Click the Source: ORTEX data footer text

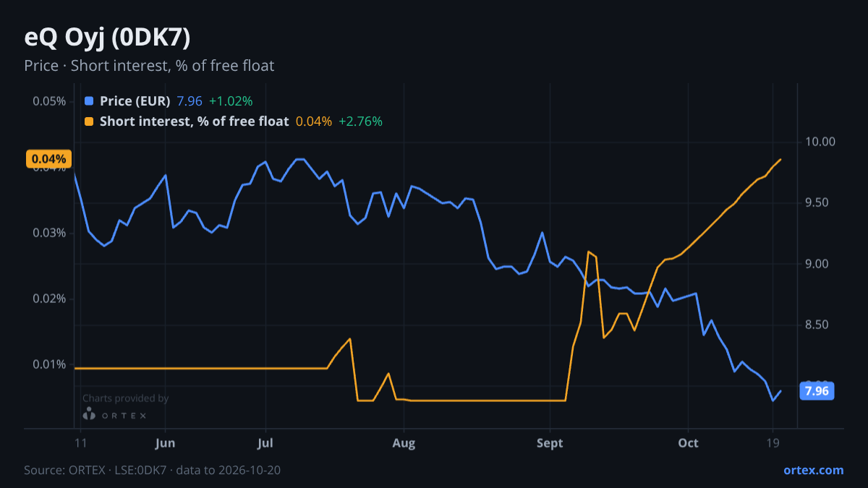click(x=153, y=470)
